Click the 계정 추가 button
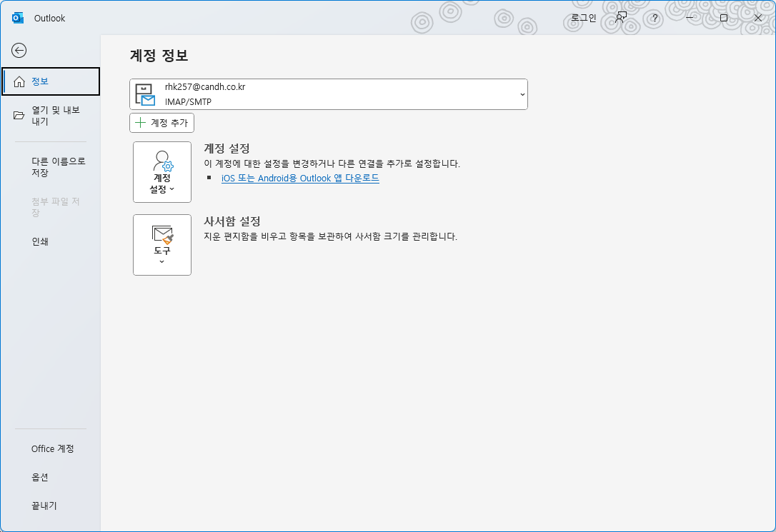 click(161, 123)
